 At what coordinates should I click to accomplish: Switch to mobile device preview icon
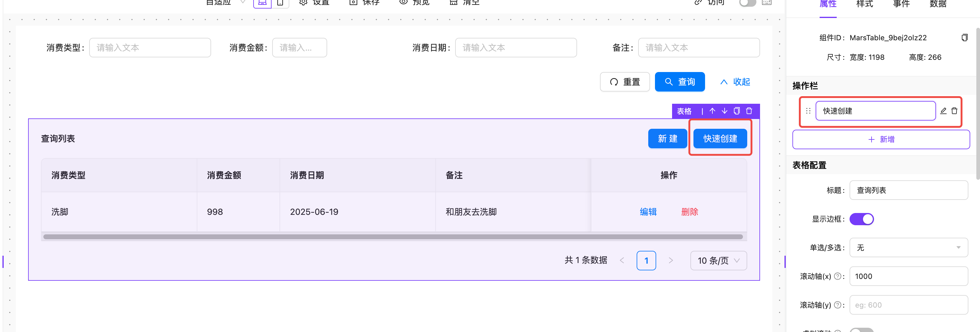pyautogui.click(x=280, y=3)
